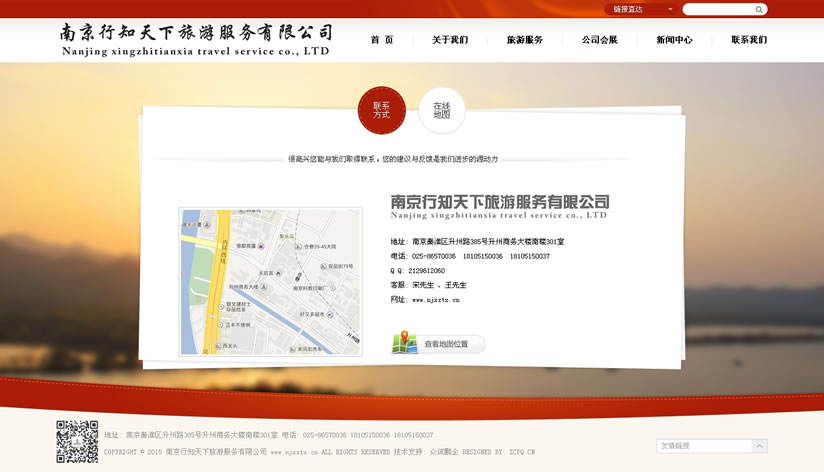The width and height of the screenshot is (824, 472).
Task: Select the red 联系方式 circle tab
Action: click(x=382, y=110)
